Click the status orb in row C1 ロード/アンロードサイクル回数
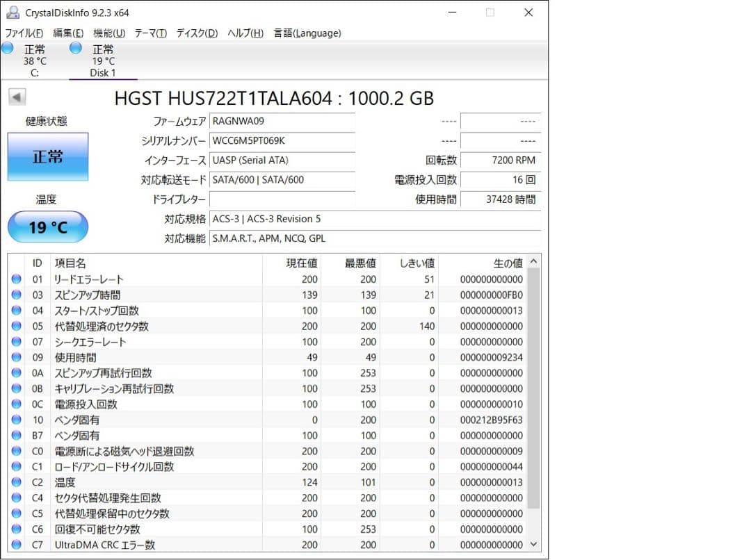The image size is (751, 560). pyautogui.click(x=16, y=466)
